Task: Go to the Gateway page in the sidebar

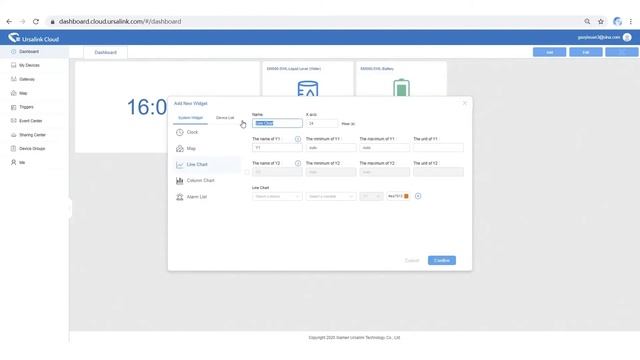Action: (27, 79)
